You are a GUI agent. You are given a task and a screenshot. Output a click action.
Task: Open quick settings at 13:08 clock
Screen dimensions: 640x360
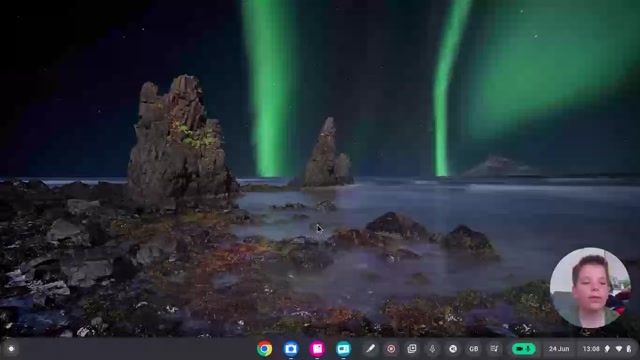click(591, 349)
